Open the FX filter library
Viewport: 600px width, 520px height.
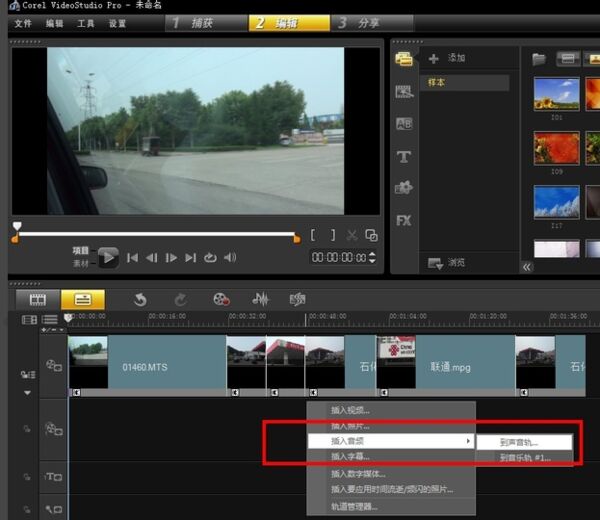(x=404, y=220)
